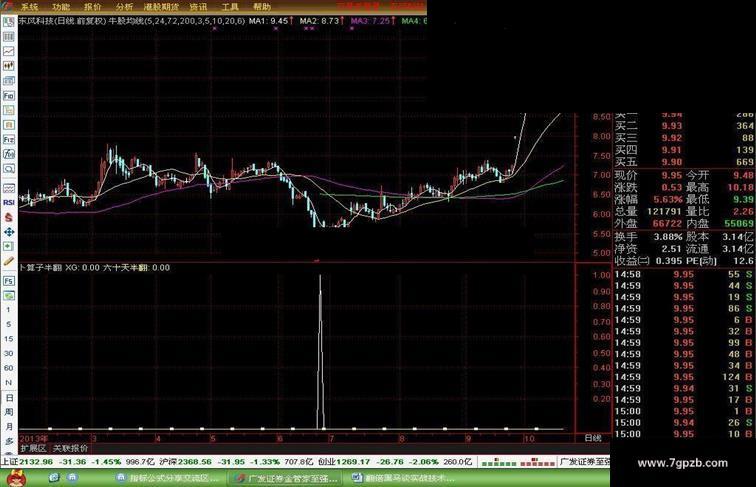The width and height of the screenshot is (756, 487).
Task: Click the F10 company info icon
Action: point(9,95)
